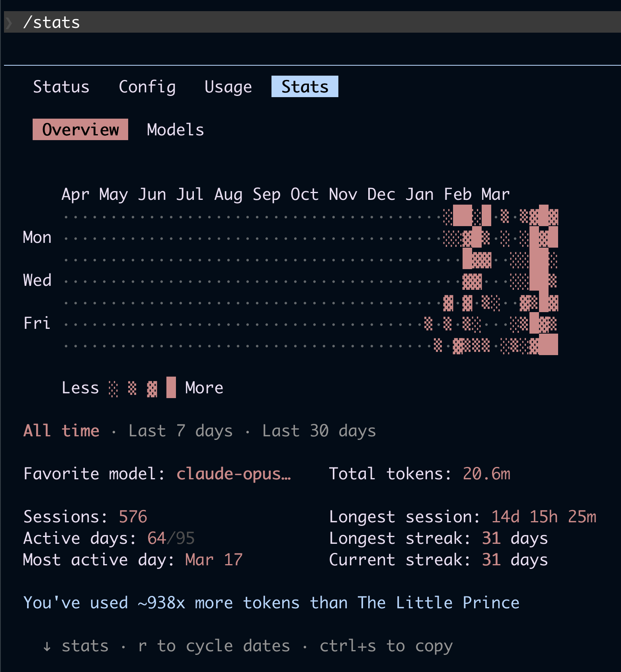Click the Wed row label of heatmap
Viewport: 621px width, 672px height.
pyautogui.click(x=37, y=280)
